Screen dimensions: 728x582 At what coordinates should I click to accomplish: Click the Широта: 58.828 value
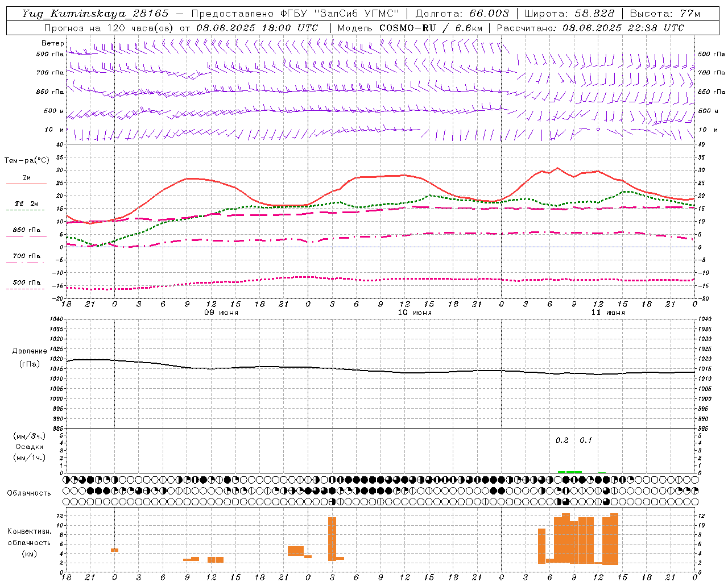[x=569, y=14]
